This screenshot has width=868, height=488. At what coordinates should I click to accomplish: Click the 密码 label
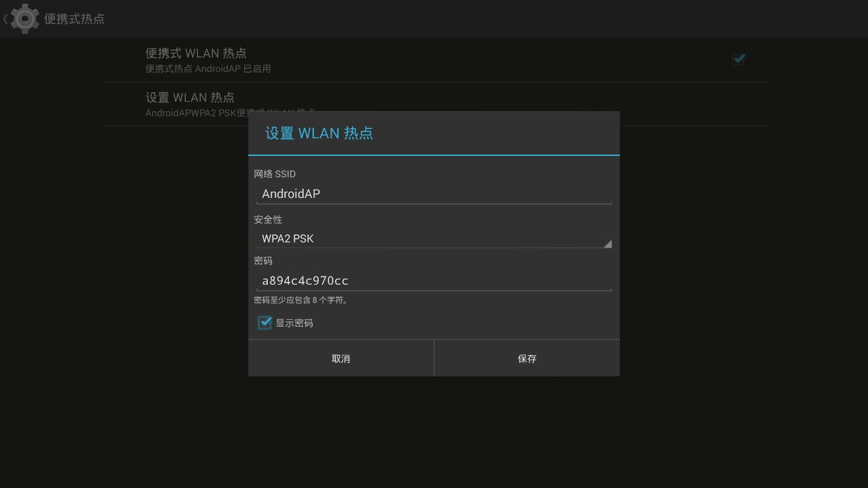pos(263,261)
